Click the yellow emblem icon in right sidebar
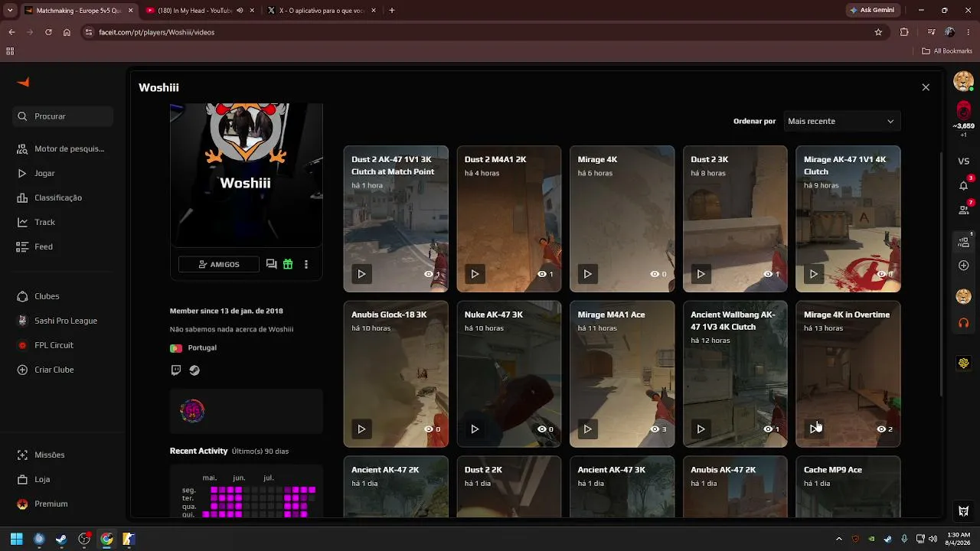 point(963,363)
